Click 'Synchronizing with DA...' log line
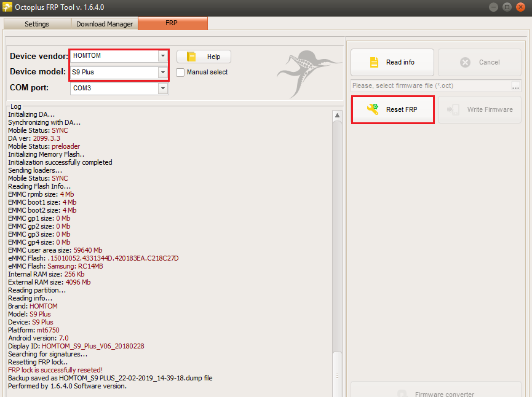The image size is (532, 397). point(44,122)
